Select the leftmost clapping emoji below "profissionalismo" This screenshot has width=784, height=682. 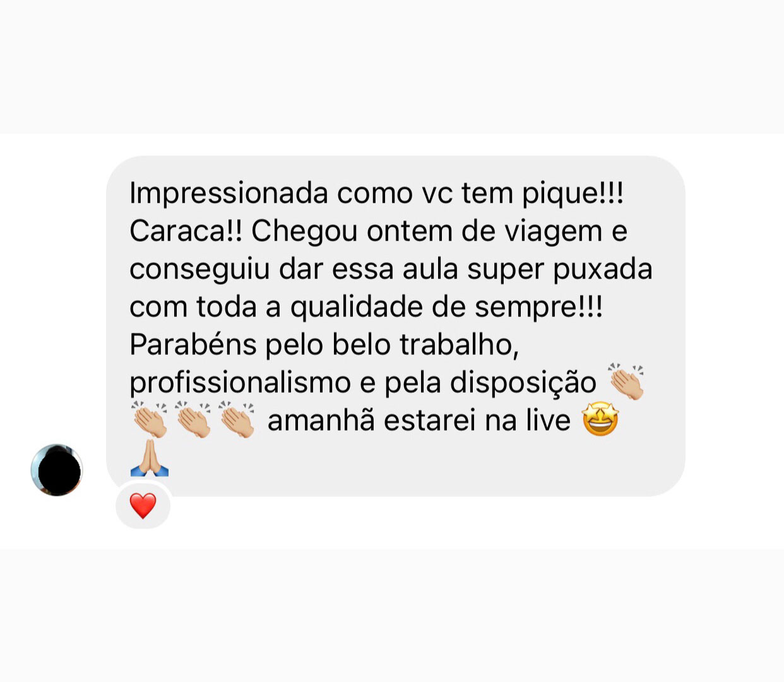click(x=150, y=419)
